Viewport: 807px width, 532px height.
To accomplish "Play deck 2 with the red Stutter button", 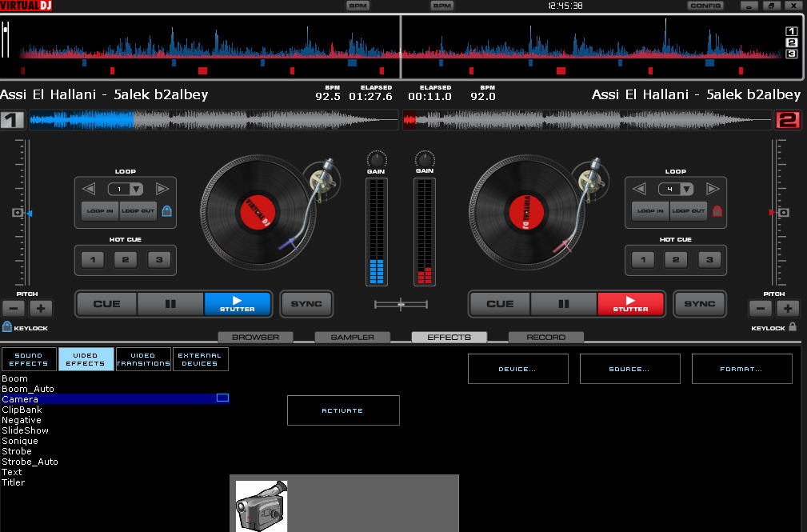I will 630,304.
